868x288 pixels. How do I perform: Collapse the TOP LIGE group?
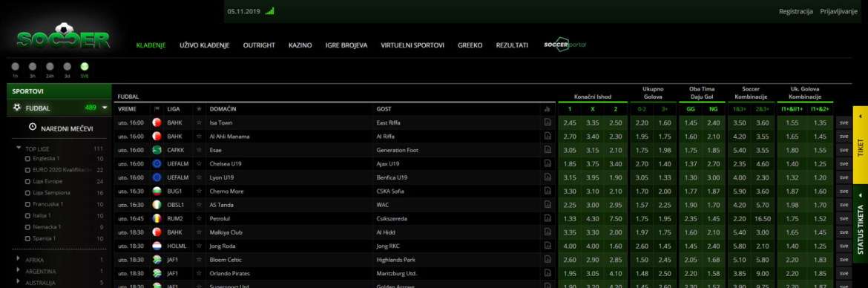[19, 148]
